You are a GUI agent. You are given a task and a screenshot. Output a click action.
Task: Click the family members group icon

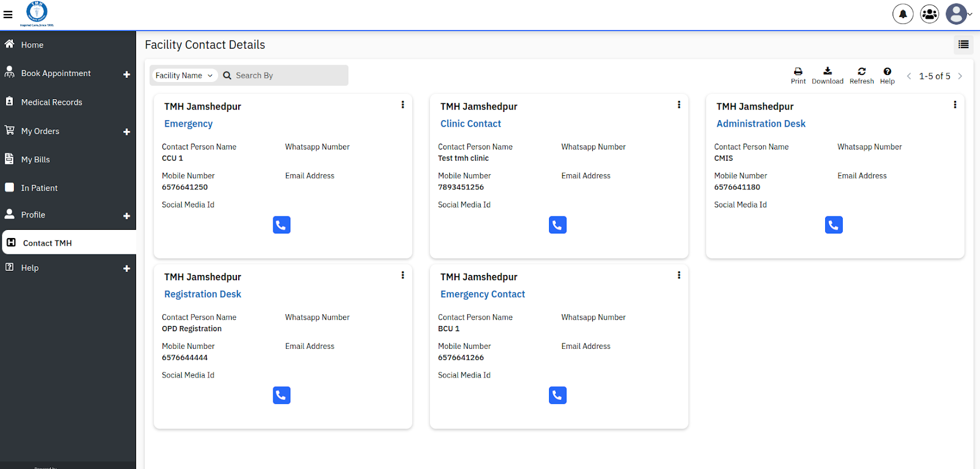(930, 14)
